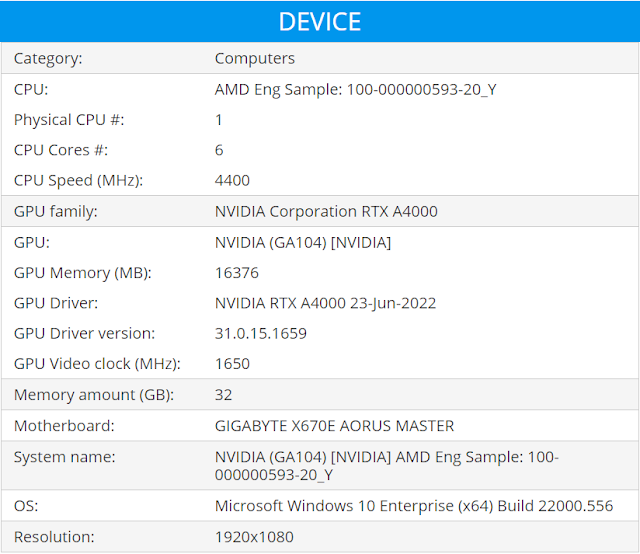640x554 pixels.
Task: Select NVIDIA Corporation RTX A4000 text
Action: coord(326,211)
